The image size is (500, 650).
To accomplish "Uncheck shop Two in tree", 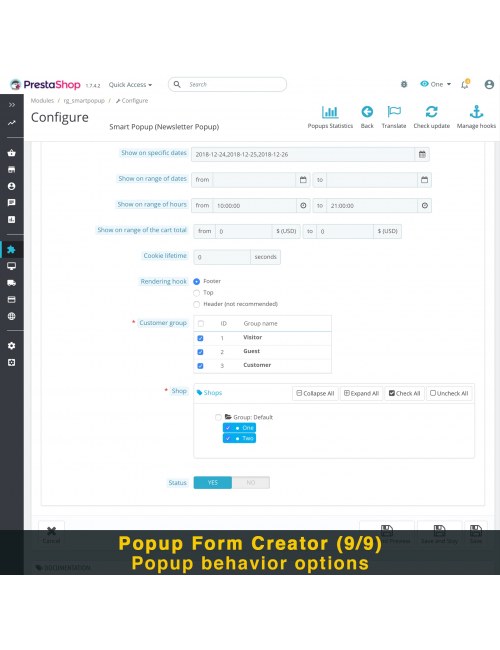I will click(x=228, y=438).
